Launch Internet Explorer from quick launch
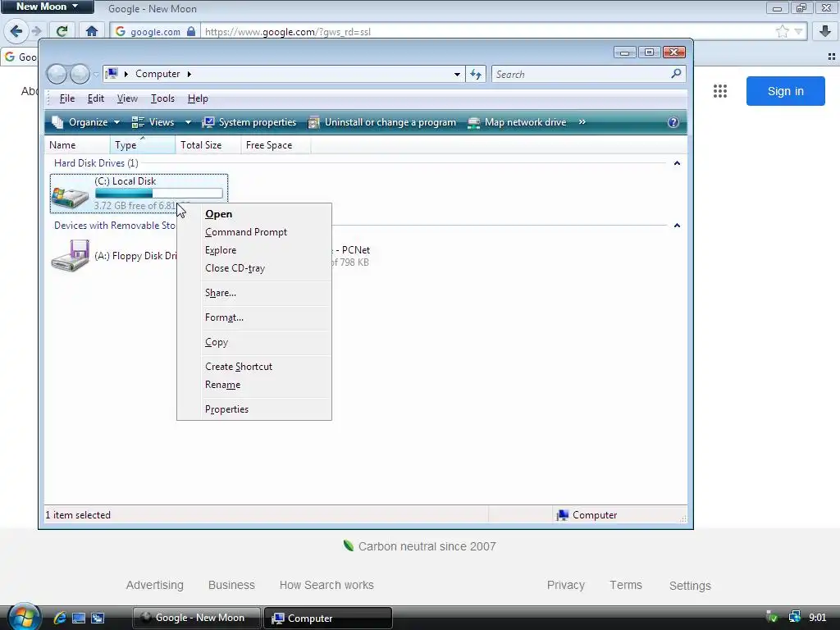 pos(59,618)
